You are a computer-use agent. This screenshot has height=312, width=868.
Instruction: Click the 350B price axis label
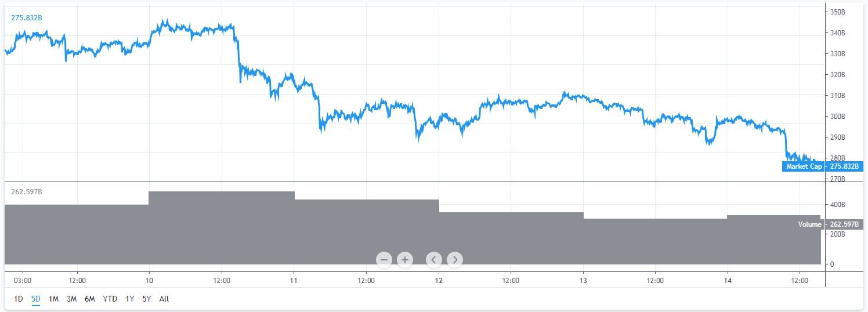[x=839, y=12]
